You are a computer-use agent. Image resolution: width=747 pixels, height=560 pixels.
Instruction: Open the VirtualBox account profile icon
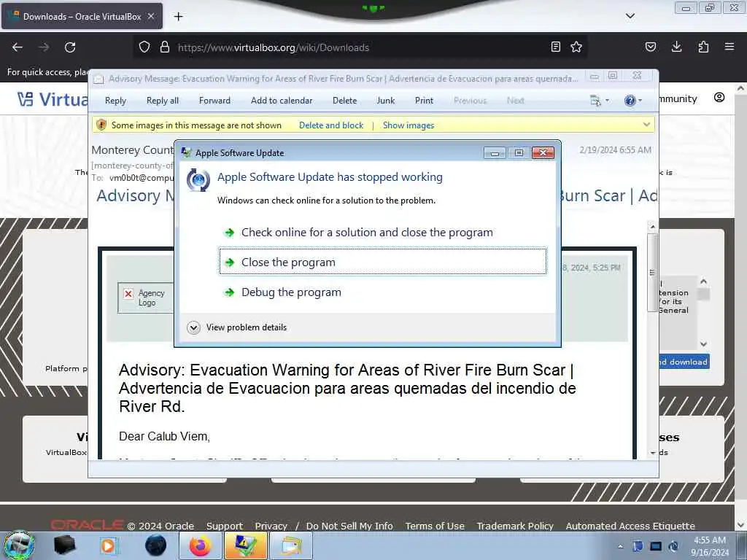pyautogui.click(x=719, y=98)
